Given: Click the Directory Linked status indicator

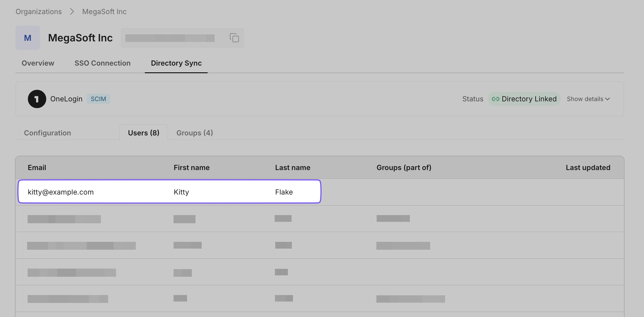Looking at the screenshot, I should coord(524,99).
